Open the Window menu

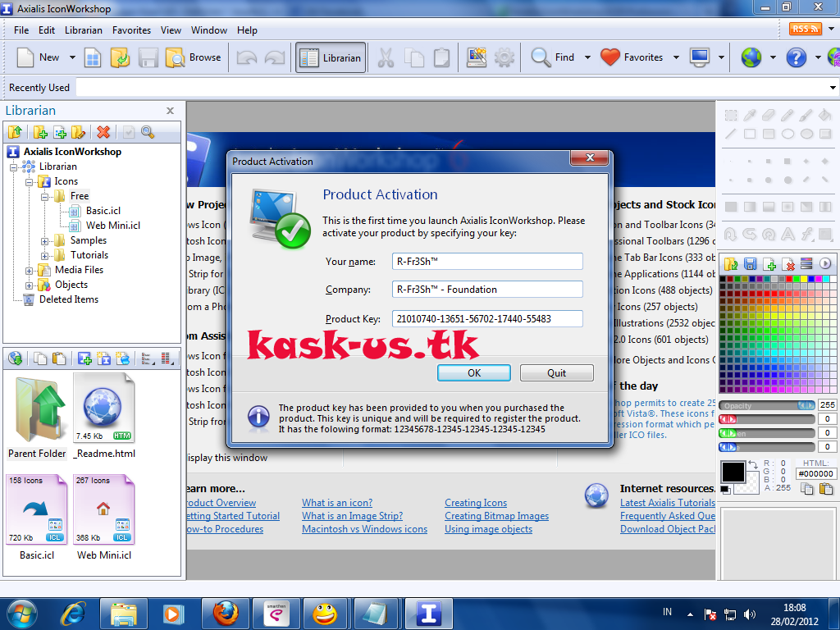[x=209, y=30]
